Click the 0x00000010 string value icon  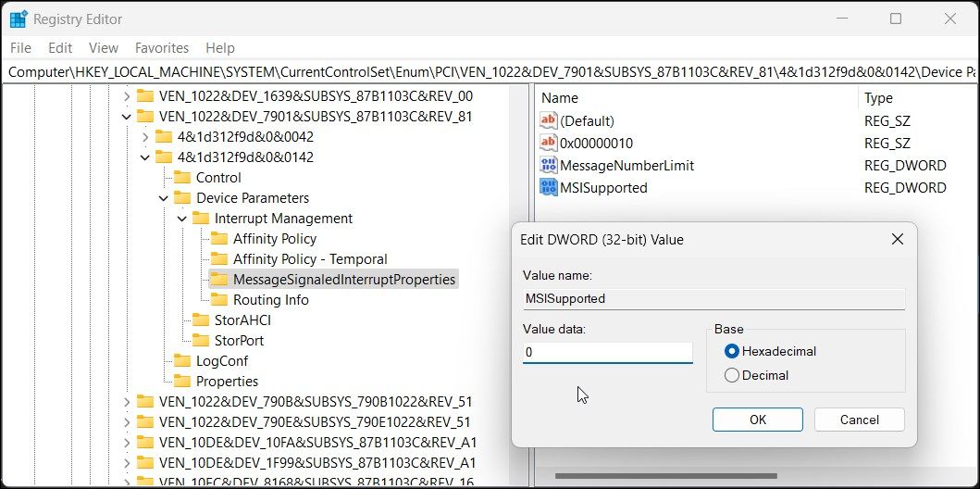[549, 144]
